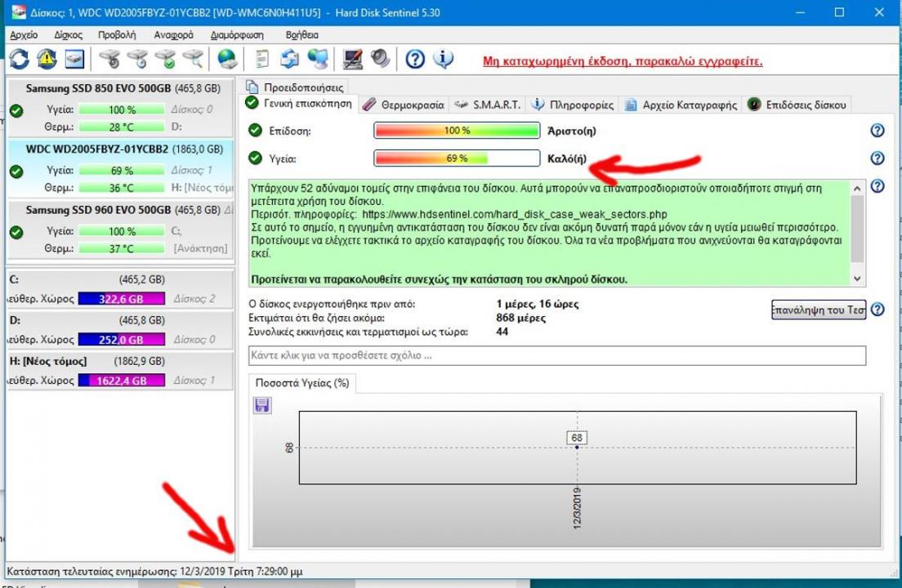Click the globe over disk toolbar icon
The image size is (902, 588).
(227, 59)
